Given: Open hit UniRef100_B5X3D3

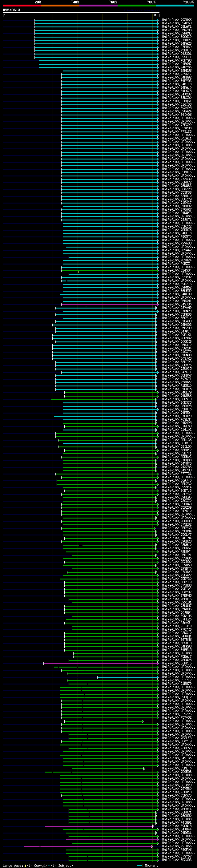Looking at the screenshot, I should coord(177,860).
